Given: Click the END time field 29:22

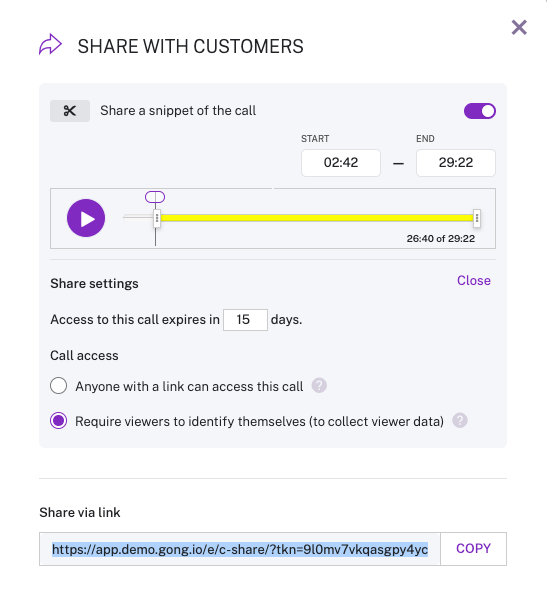Looking at the screenshot, I should pyautogui.click(x=456, y=163).
